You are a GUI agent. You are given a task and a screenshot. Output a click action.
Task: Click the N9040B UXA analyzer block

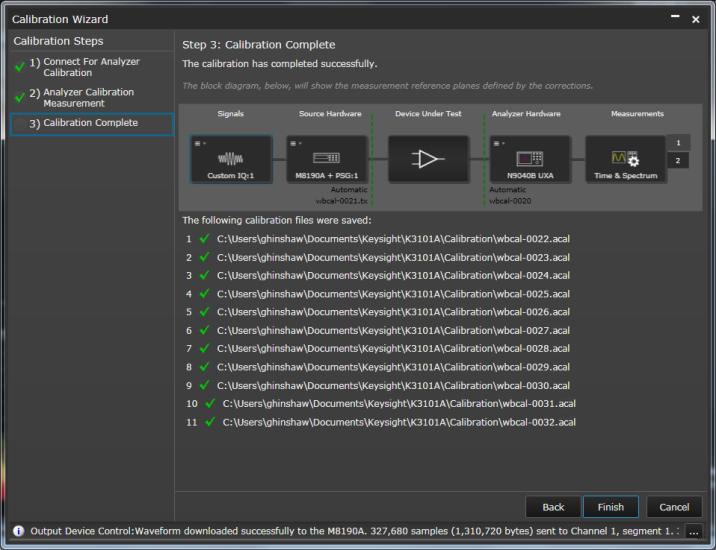(529, 160)
